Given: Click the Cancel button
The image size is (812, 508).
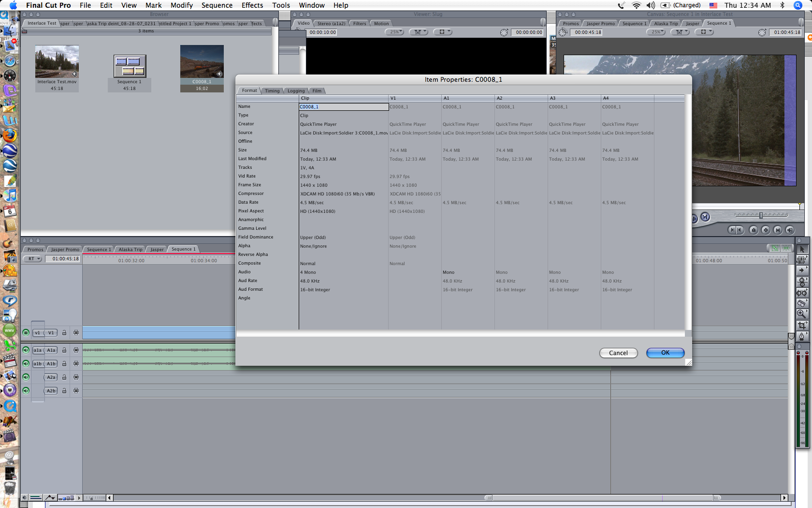Looking at the screenshot, I should click(x=619, y=353).
